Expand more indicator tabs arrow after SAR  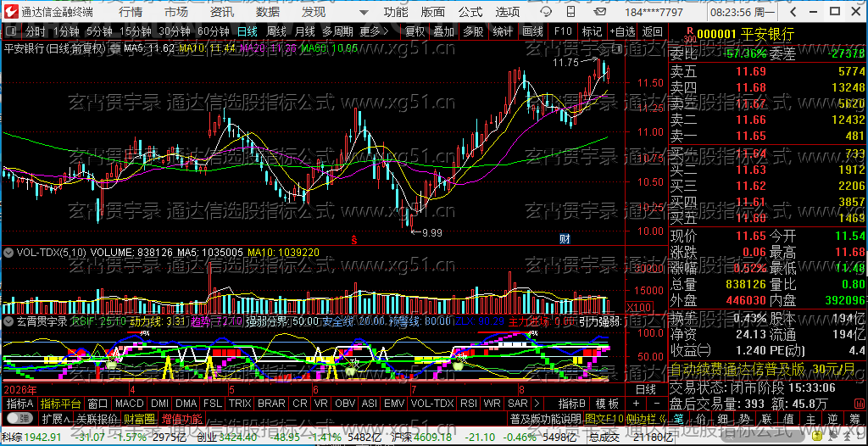[536, 404]
